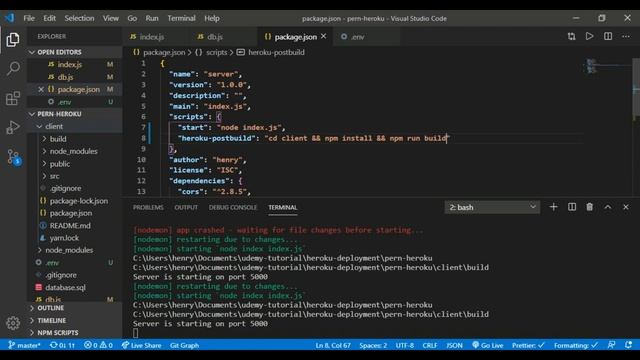Viewport: 640px width, 360px height.
Task: Open the Selection menu
Action: [x=79, y=18]
